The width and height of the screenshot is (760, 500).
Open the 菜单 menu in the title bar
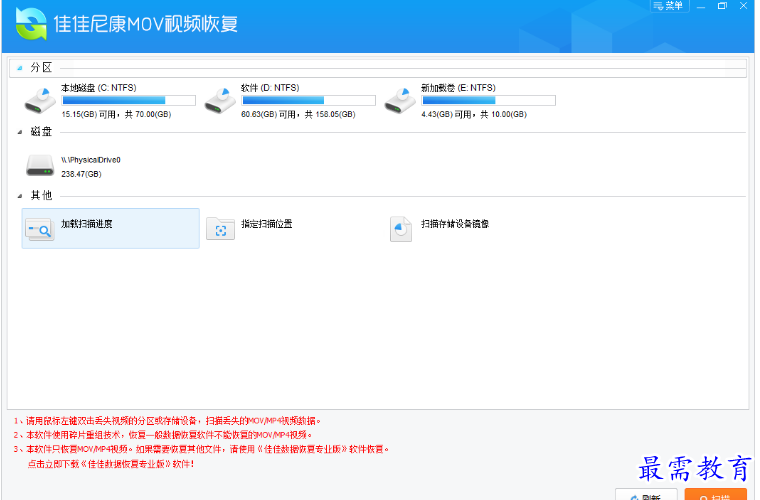(x=668, y=6)
